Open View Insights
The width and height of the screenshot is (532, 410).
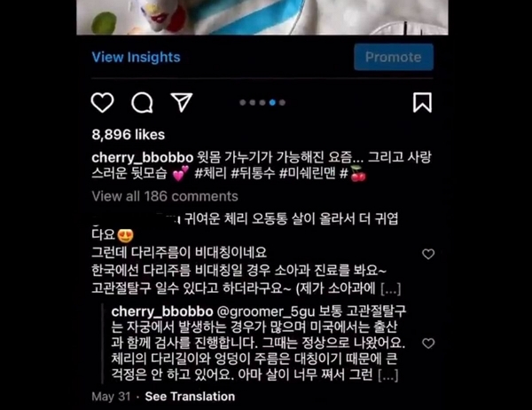(x=136, y=57)
